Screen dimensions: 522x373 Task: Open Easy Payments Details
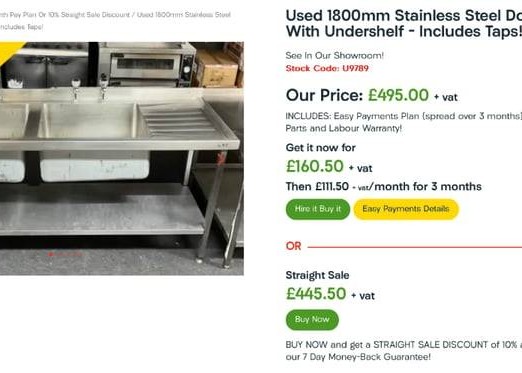coord(406,209)
